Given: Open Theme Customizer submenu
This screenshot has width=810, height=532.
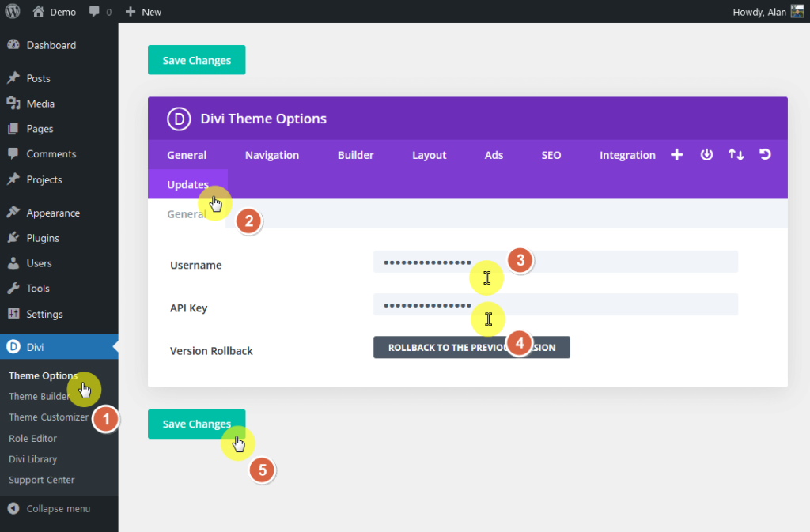Looking at the screenshot, I should point(48,417).
